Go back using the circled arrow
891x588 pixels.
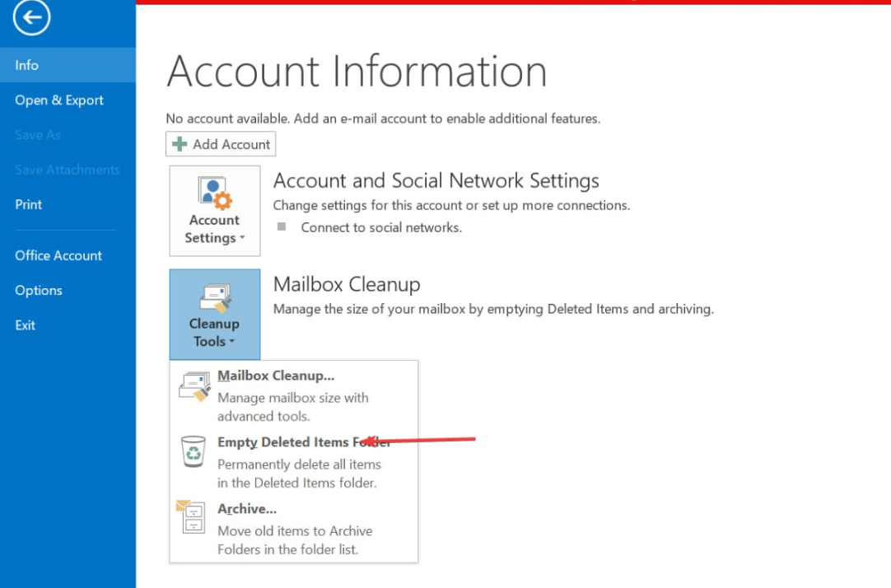tap(32, 17)
